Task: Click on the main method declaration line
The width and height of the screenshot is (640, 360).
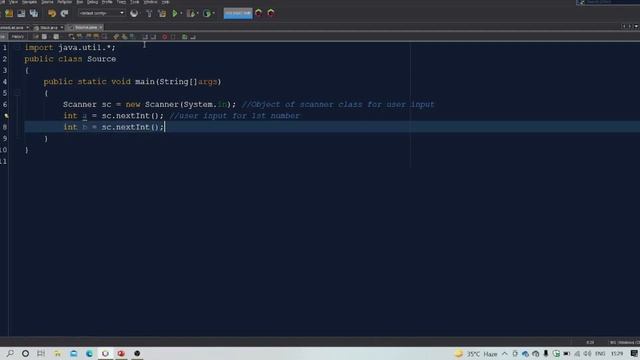Action: pyautogui.click(x=132, y=82)
